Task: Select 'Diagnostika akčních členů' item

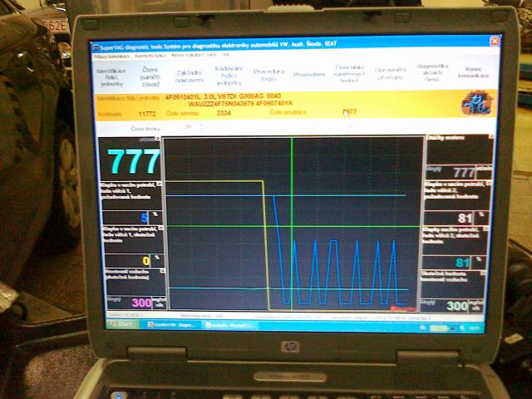Action: tap(432, 73)
